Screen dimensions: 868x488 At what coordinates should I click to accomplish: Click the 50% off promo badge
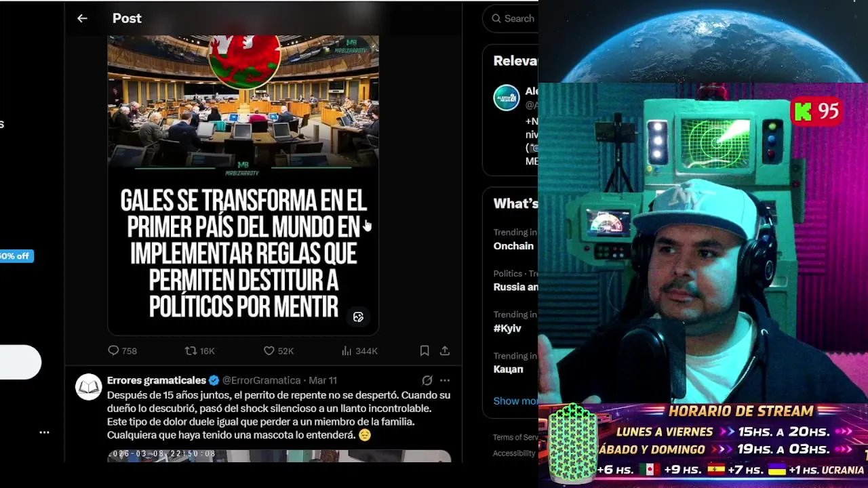[x=16, y=256]
